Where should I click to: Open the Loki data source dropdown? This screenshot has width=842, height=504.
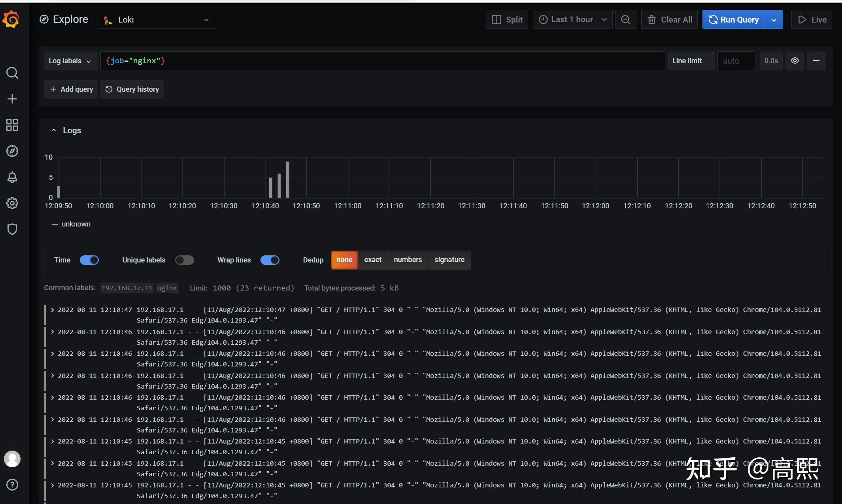pyautogui.click(x=157, y=20)
